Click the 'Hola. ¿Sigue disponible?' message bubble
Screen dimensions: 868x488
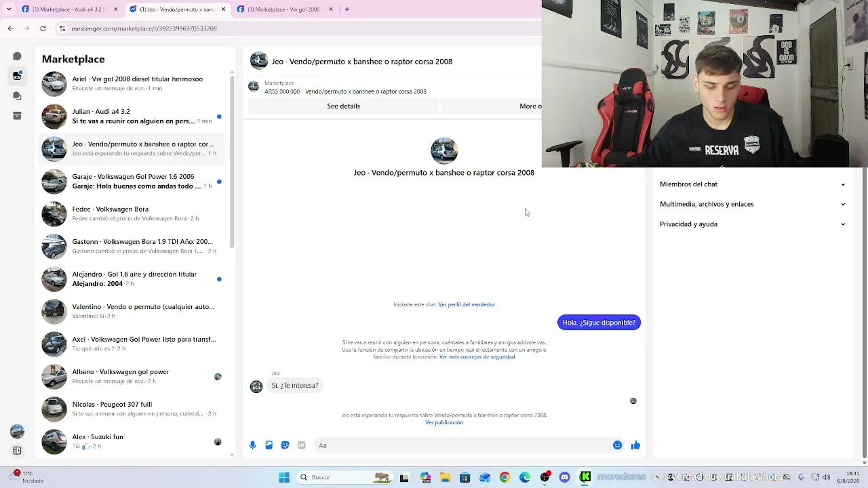(x=599, y=323)
